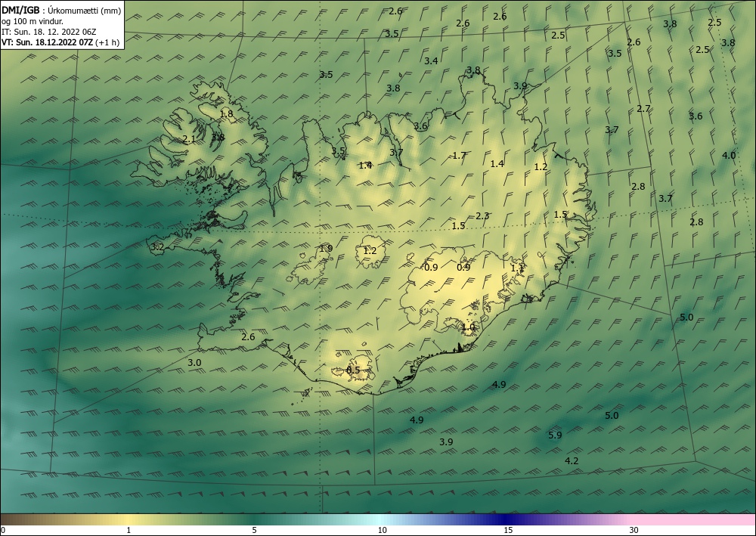This screenshot has width=756, height=536.
Task: Click the legend line 'og 100 m vindur.'
Action: [x=33, y=21]
